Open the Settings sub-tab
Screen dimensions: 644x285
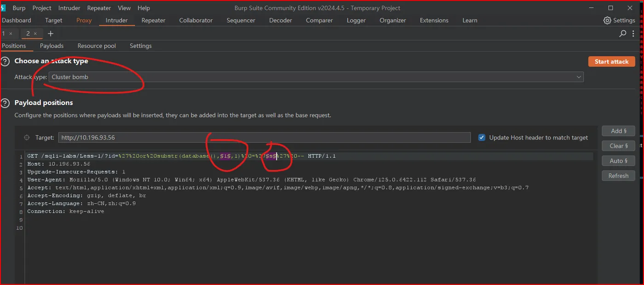(x=141, y=46)
